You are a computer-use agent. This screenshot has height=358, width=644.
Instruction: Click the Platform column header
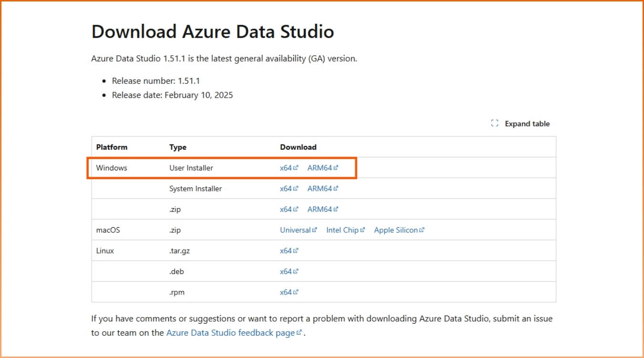coord(112,147)
